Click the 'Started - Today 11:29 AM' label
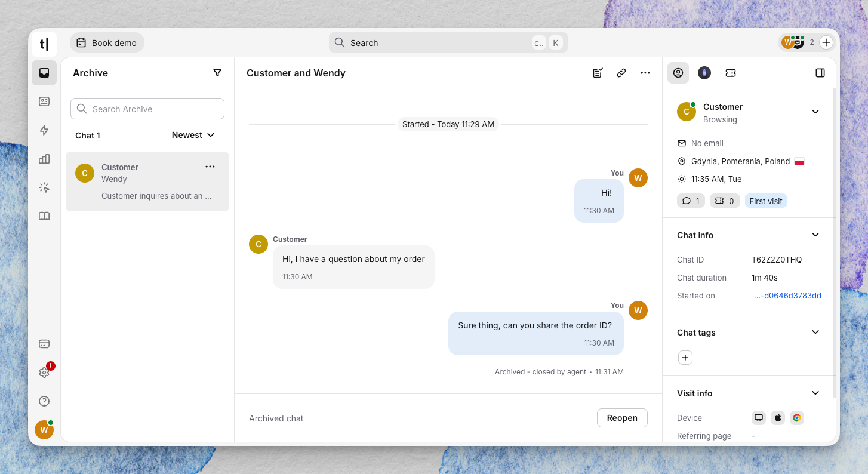The image size is (868, 474). 448,124
